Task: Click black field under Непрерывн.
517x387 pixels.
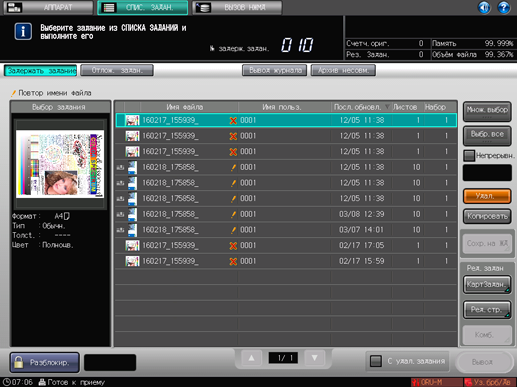Action: 487,172
